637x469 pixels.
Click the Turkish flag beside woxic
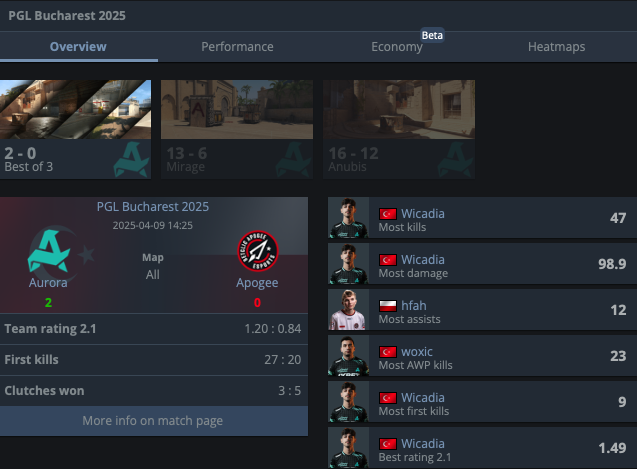388,352
